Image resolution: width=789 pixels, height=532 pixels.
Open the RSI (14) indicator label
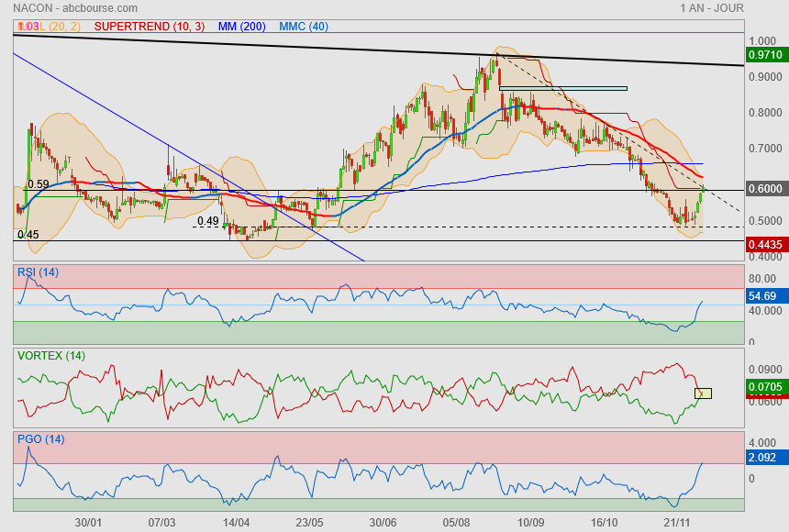tap(38, 272)
